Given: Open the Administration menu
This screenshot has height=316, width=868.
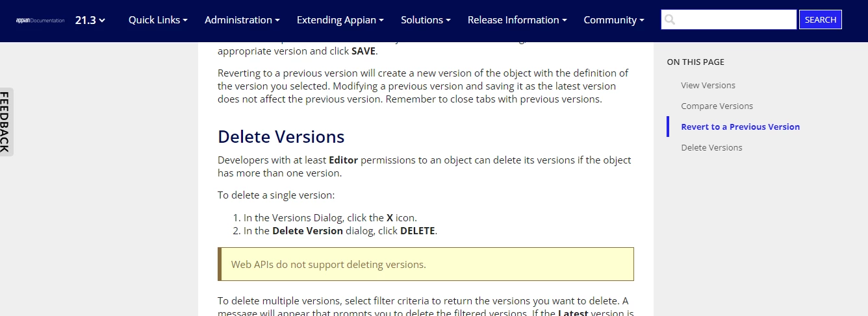Looking at the screenshot, I should point(242,20).
